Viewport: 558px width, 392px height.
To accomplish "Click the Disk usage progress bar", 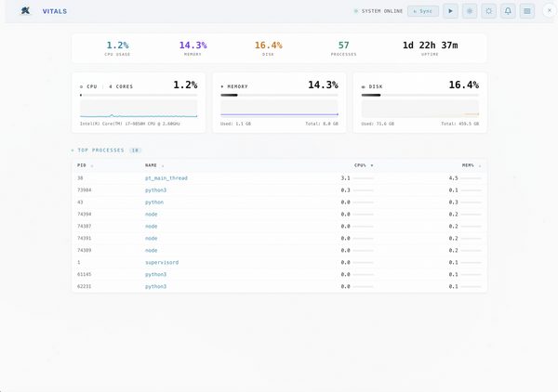I will click(420, 96).
